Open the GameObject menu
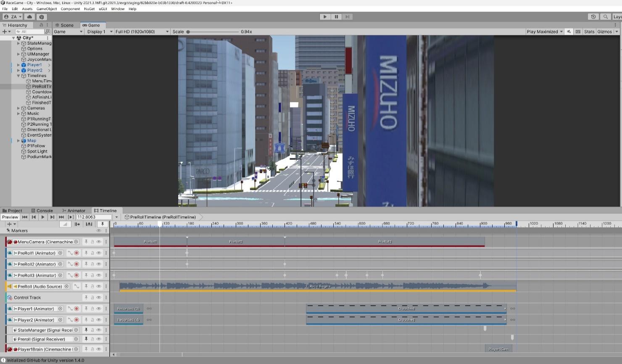Image resolution: width=622 pixels, height=364 pixels. pyautogui.click(x=47, y=9)
